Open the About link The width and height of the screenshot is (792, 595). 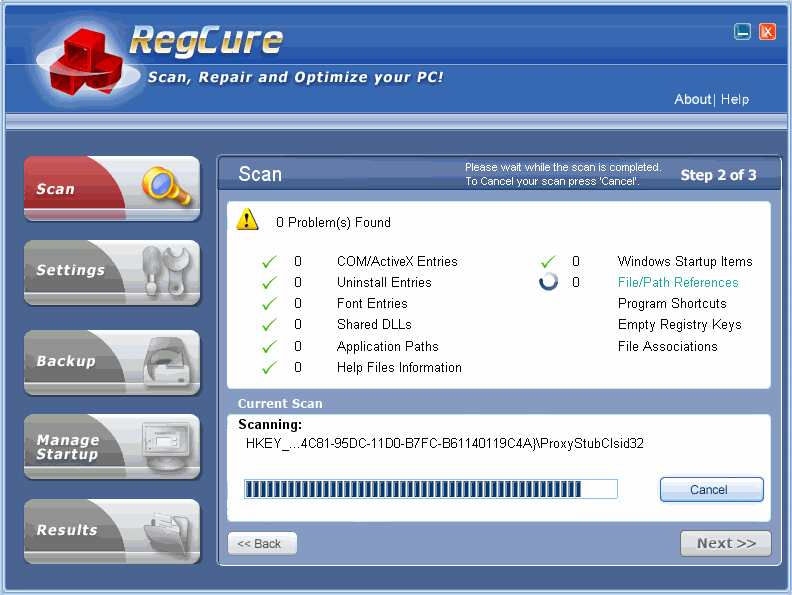point(692,100)
